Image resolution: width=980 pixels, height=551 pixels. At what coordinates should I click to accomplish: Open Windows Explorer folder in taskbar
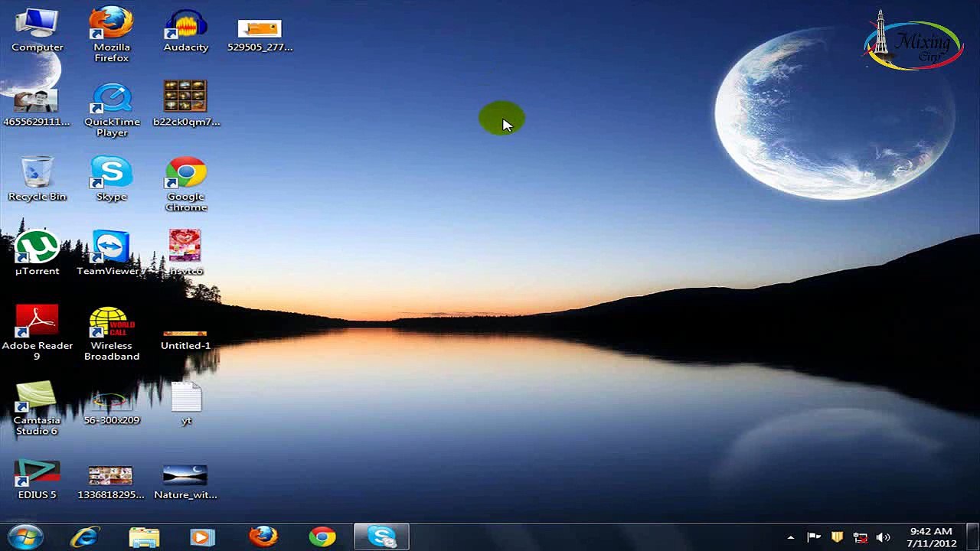(144, 536)
